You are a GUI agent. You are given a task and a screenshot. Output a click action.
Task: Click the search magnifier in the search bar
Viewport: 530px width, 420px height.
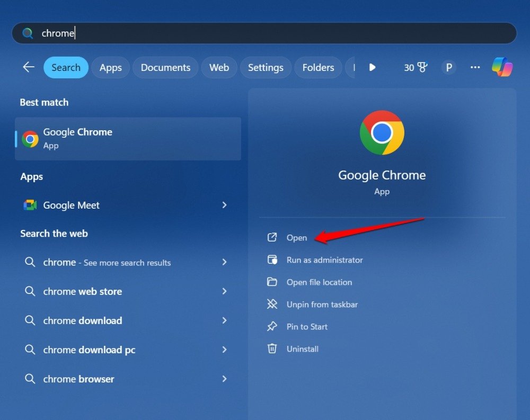[x=27, y=33]
